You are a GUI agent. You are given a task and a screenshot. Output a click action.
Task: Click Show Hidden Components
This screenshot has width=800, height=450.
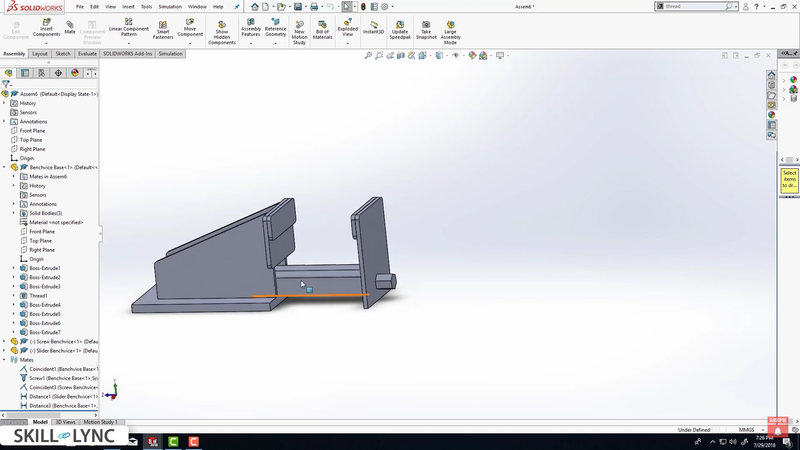[222, 33]
